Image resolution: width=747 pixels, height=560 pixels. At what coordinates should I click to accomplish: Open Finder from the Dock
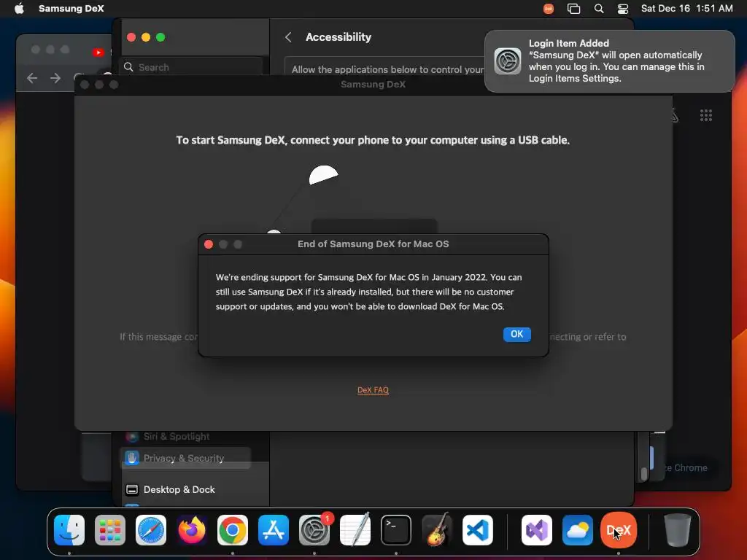click(x=69, y=530)
